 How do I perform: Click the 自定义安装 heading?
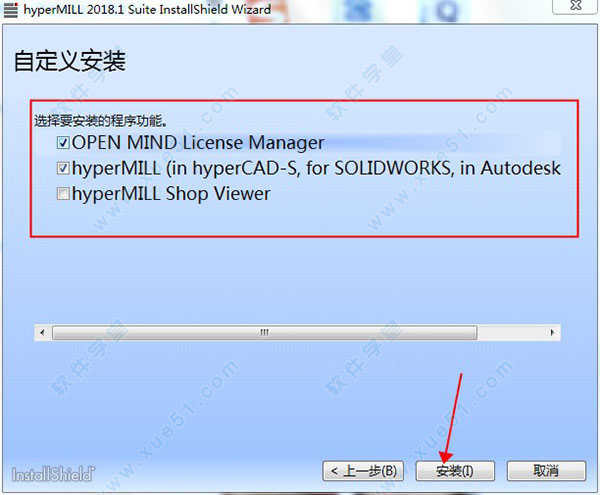point(70,61)
